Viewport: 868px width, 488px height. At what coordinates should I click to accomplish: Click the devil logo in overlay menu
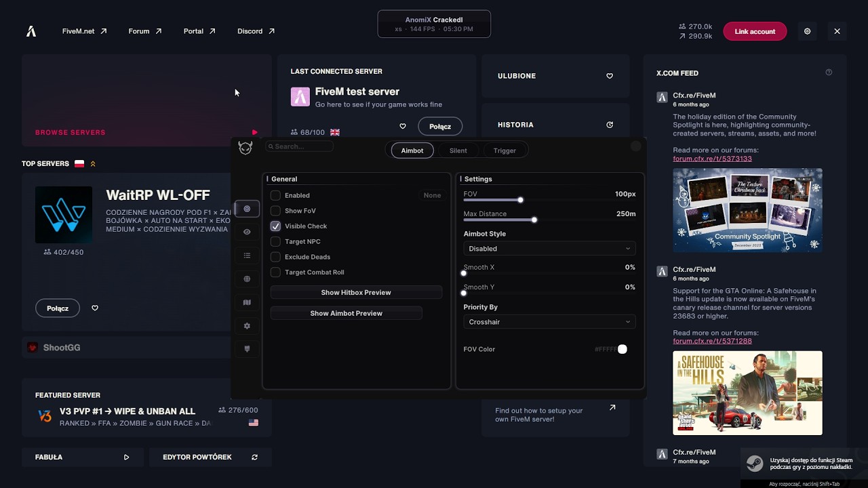245,148
